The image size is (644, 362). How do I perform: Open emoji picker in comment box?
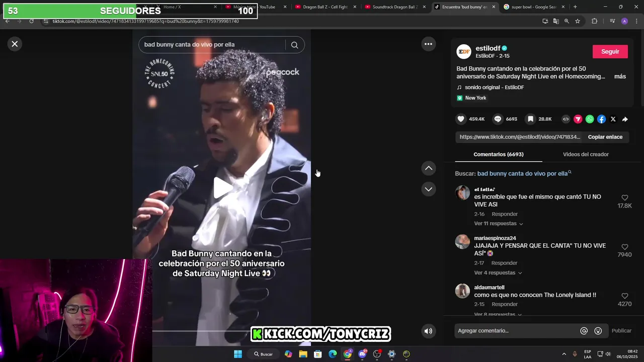click(x=598, y=331)
